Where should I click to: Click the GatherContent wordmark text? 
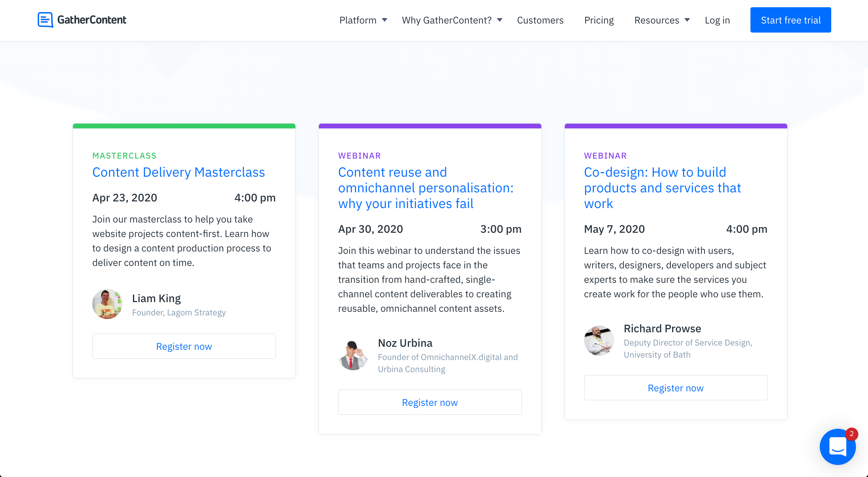click(92, 20)
